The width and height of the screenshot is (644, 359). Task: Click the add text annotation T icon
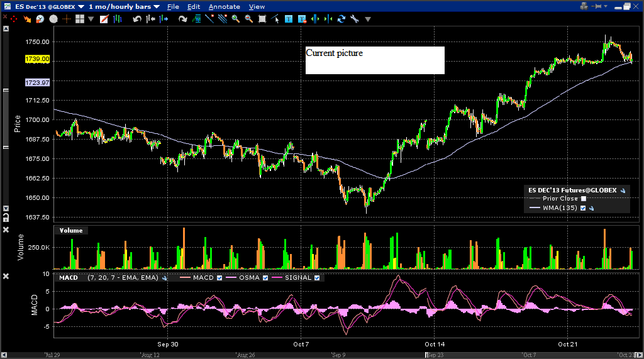[x=289, y=19]
